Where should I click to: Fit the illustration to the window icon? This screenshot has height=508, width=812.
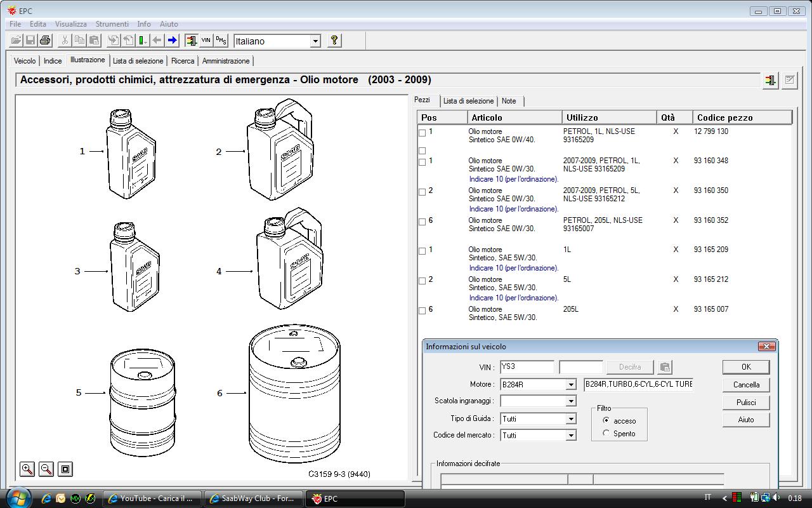[x=65, y=469]
